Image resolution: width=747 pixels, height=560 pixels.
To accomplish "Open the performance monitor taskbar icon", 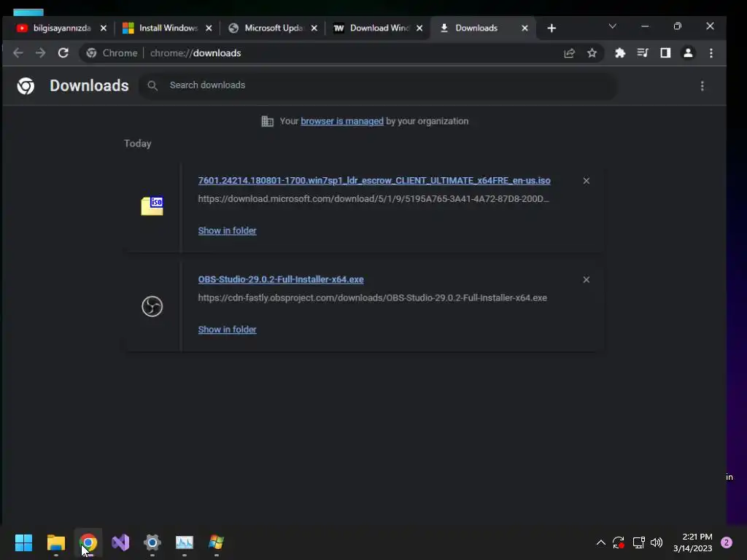I will 185,542.
